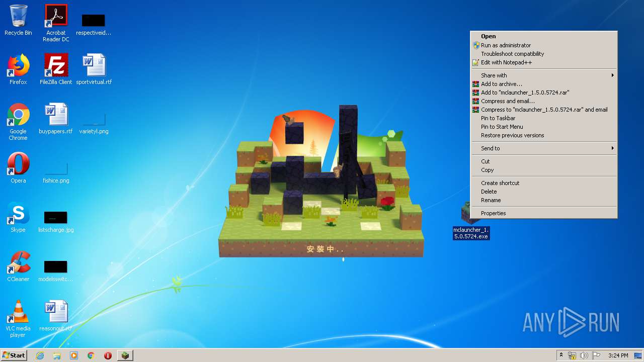Select Pin to Start Menu
The height and width of the screenshot is (362, 644).
[x=543, y=127]
